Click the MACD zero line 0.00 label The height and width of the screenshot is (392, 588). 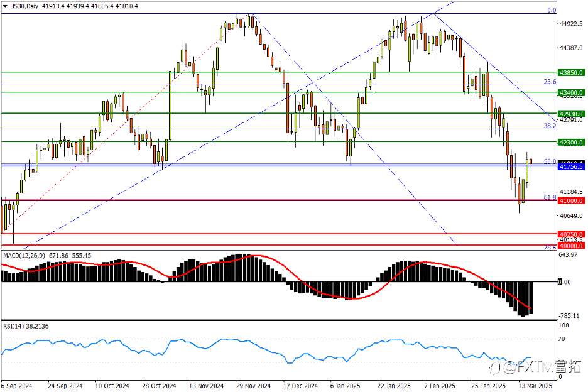pyautogui.click(x=565, y=281)
